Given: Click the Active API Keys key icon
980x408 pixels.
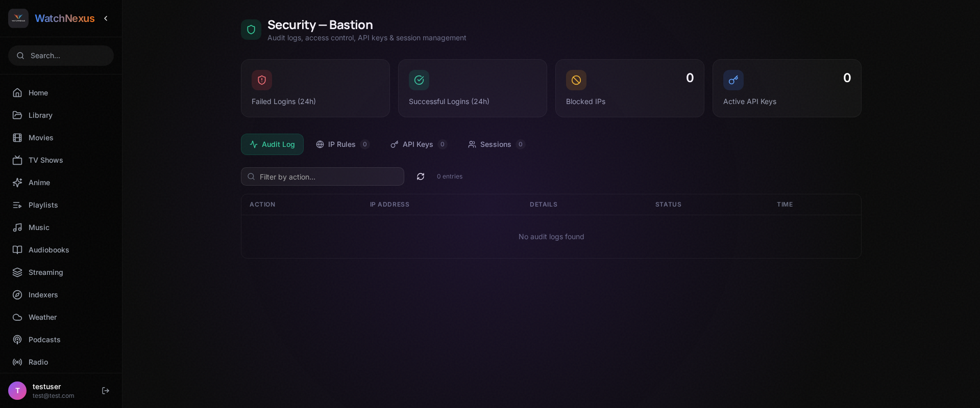Looking at the screenshot, I should pos(733,80).
